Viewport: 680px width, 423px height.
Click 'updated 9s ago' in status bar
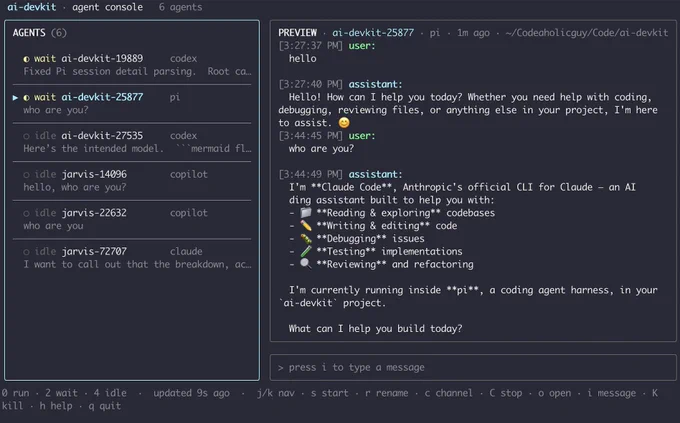coord(191,393)
